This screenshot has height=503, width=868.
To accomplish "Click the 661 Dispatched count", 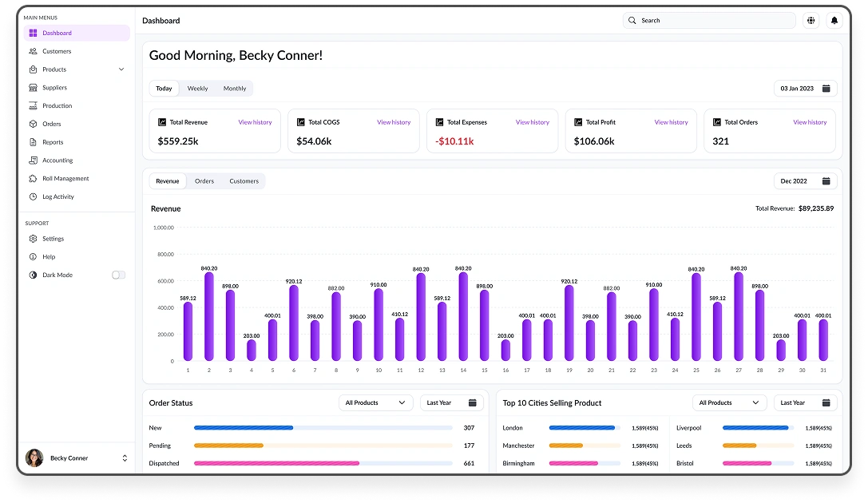I will pos(469,463).
